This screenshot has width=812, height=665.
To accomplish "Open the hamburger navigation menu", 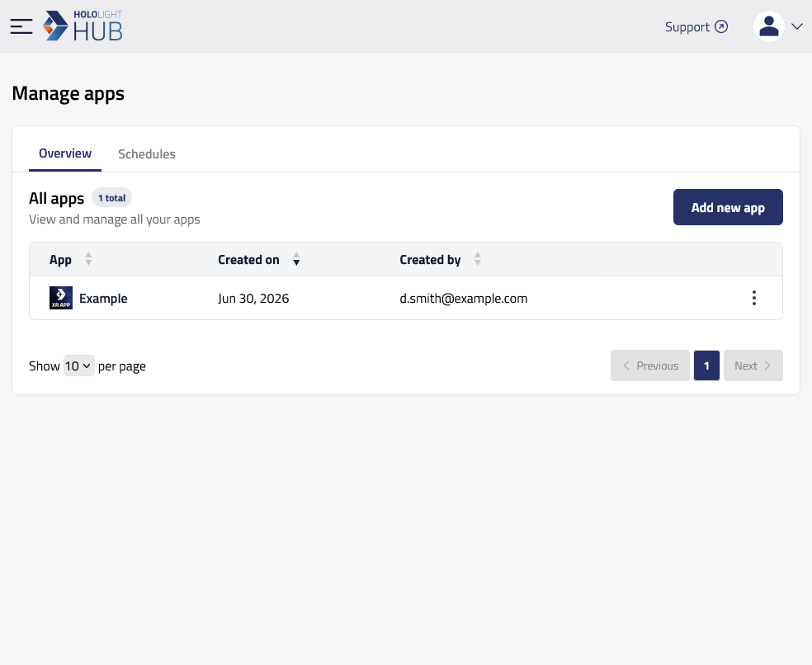I will [21, 26].
